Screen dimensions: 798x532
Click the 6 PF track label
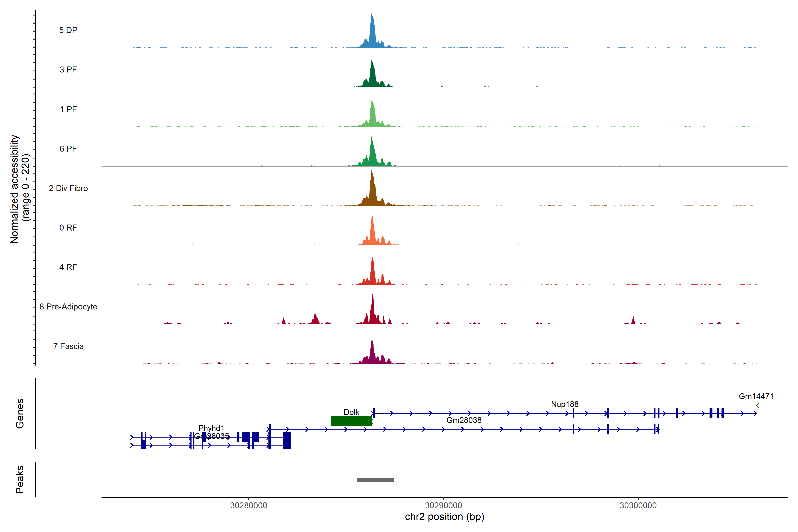tap(68, 149)
